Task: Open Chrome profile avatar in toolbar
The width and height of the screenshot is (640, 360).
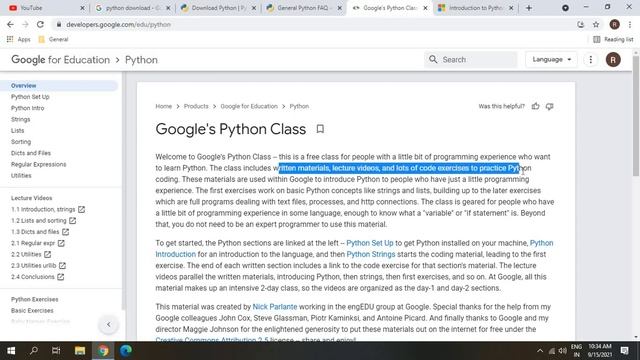Action: pos(614,24)
